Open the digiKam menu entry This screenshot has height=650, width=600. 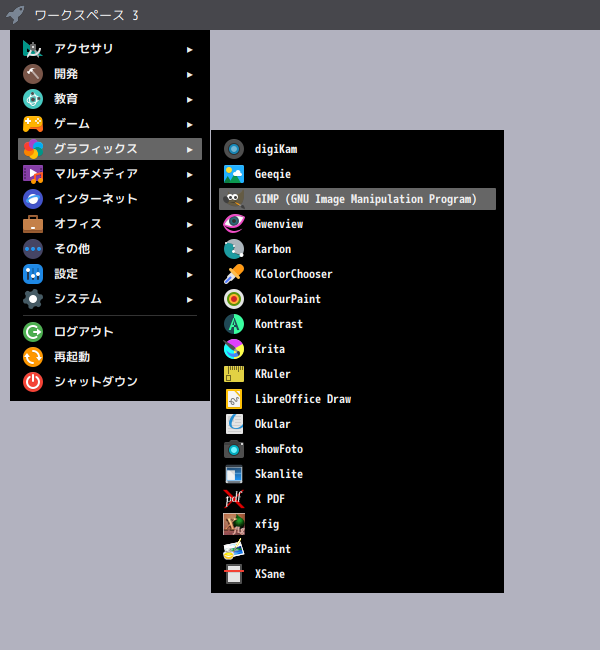coord(357,149)
